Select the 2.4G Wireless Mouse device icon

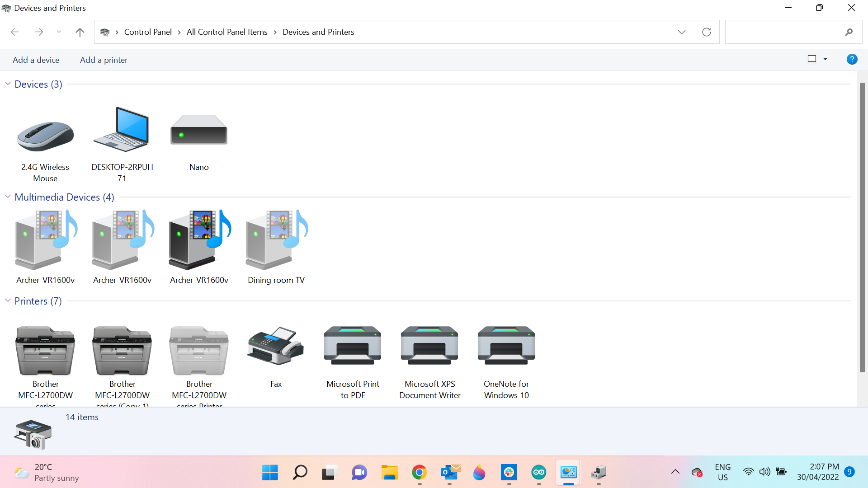tap(45, 136)
